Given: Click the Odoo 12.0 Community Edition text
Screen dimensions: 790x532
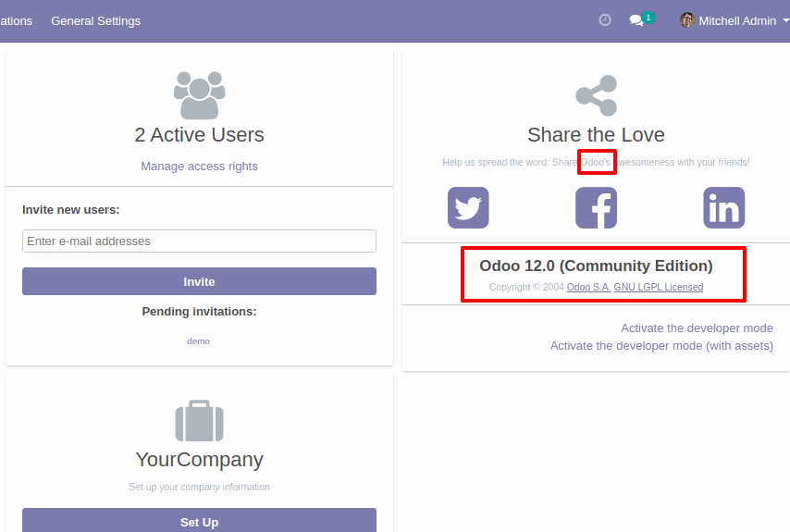Looking at the screenshot, I should pos(596,266).
